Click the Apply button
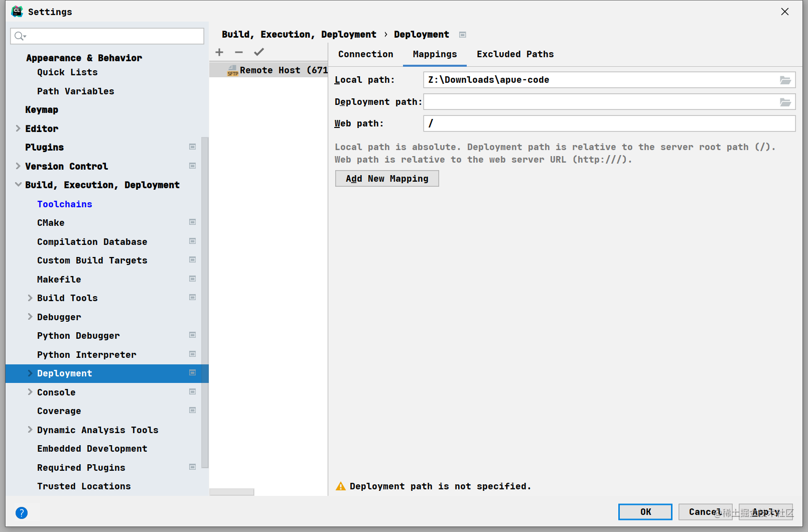 (766, 512)
